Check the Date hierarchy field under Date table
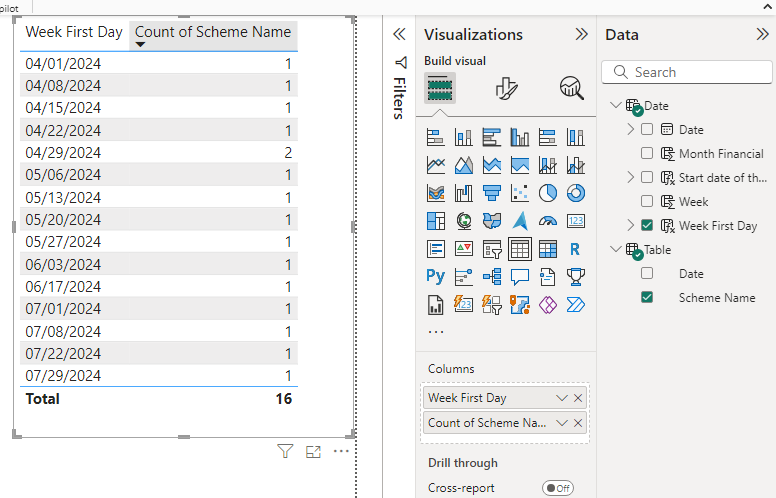The width and height of the screenshot is (776, 498). [647, 129]
